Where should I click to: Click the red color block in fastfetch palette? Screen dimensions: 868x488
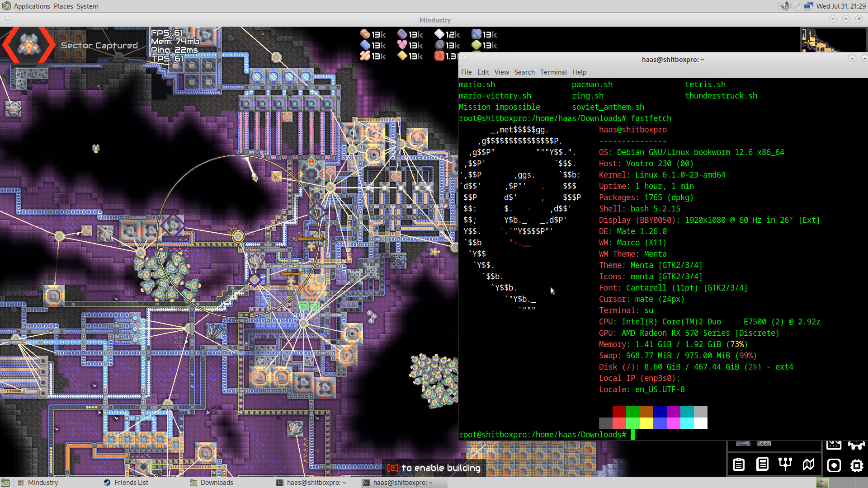coord(619,412)
